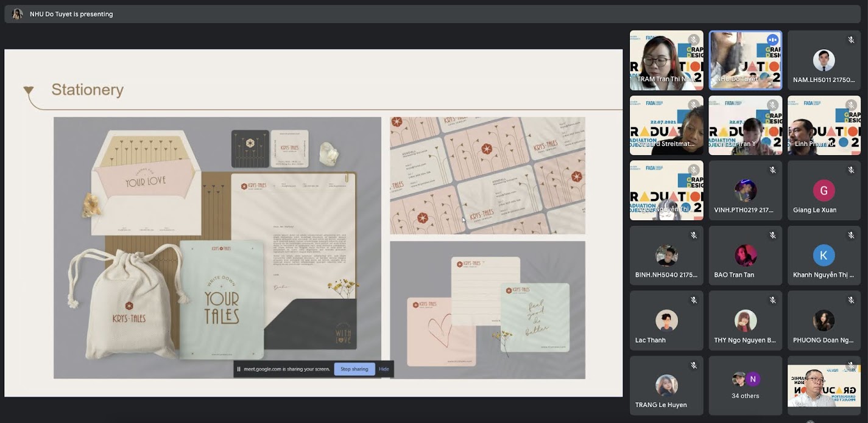This screenshot has height=423, width=868.
Task: Click muted mic icon on THY Ngo Nguyen tile
Action: (772, 300)
